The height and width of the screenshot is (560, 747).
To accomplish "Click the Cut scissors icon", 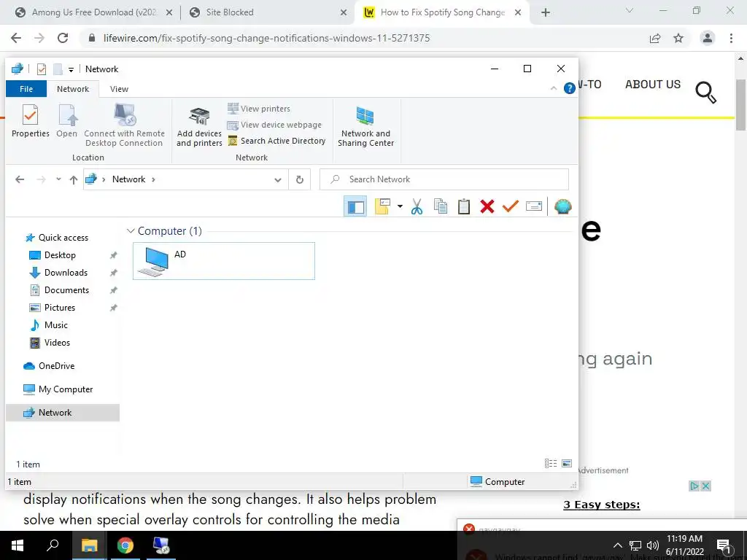I will point(417,206).
